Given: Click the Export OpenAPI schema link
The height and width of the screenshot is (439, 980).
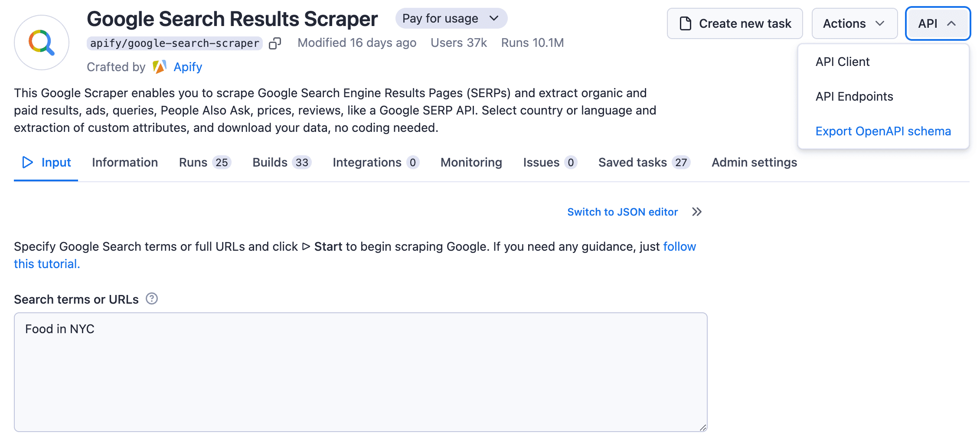Looking at the screenshot, I should pos(883,131).
